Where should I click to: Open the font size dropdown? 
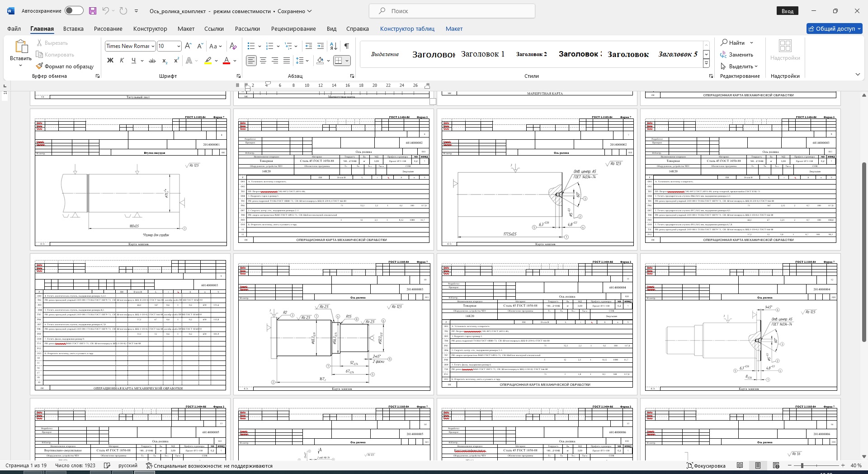click(179, 46)
